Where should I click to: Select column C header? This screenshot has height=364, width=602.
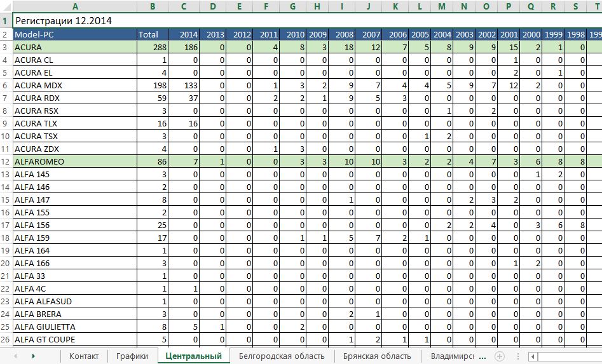click(184, 6)
